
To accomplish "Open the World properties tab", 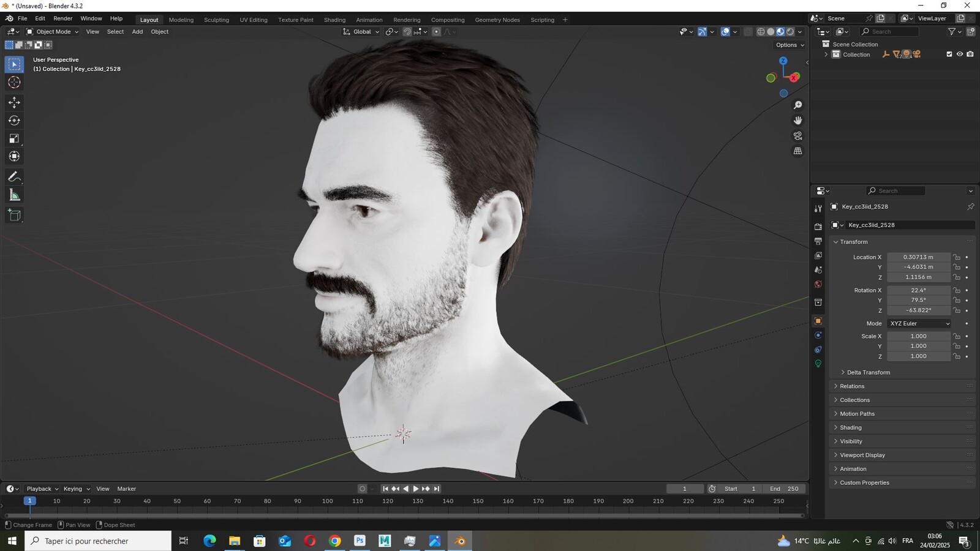I will 818,285.
